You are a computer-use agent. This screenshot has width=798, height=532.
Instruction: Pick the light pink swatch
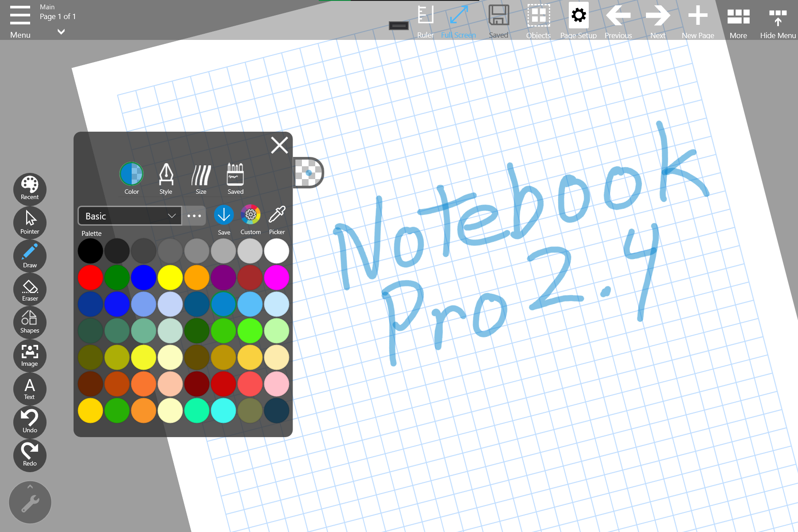click(277, 384)
